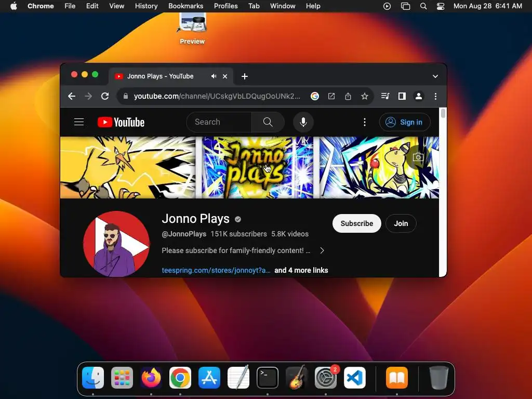Open page in new window icon
The width and height of the screenshot is (532, 399).
point(331,96)
